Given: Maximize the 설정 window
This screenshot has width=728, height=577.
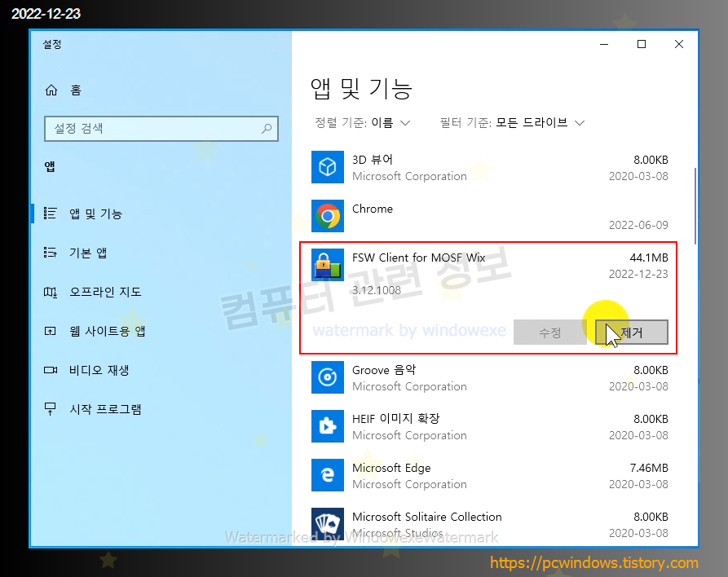Looking at the screenshot, I should click(642, 44).
